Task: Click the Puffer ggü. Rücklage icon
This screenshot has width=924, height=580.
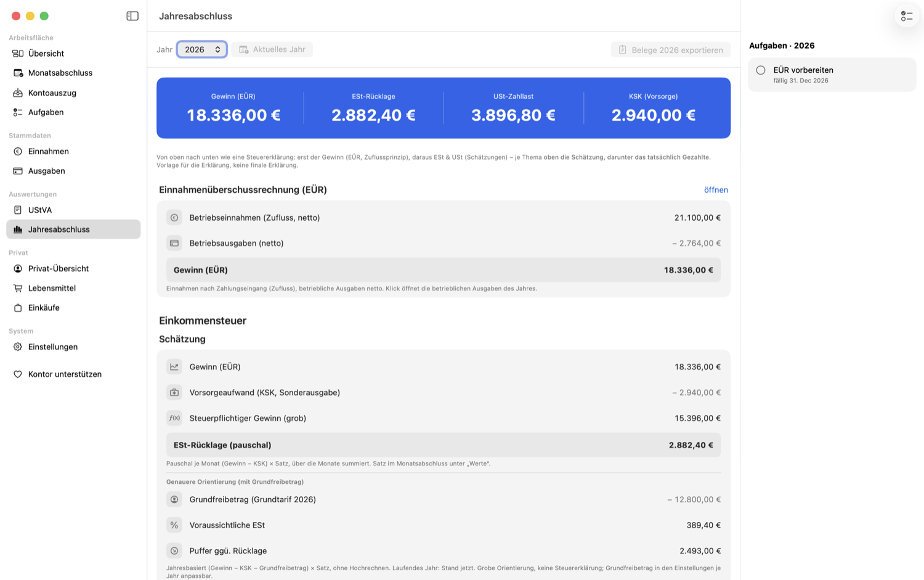Action: click(x=174, y=551)
